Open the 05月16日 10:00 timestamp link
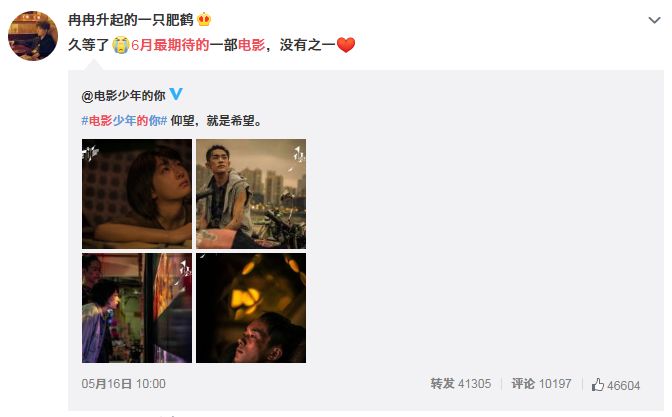This screenshot has height=417, width=672. [x=123, y=384]
